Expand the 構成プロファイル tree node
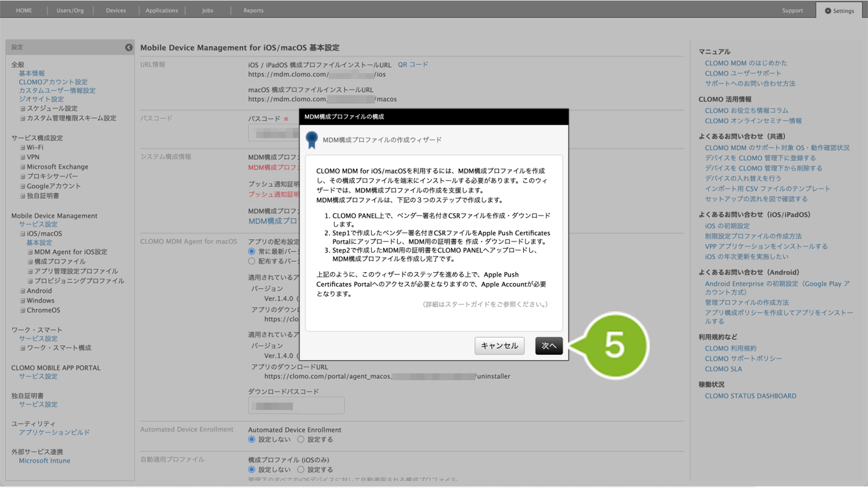 (x=30, y=262)
